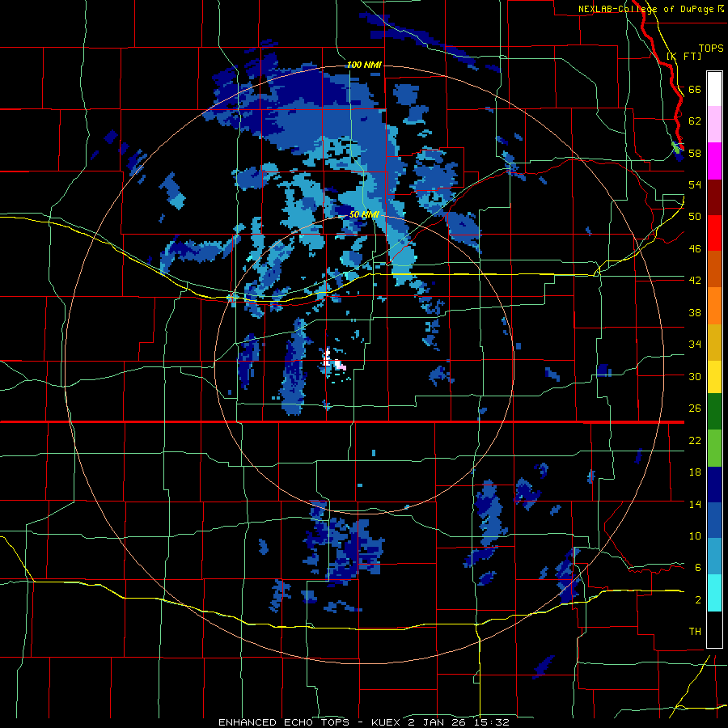Screen dimensions: 728x728
Task: Click the cyan legend swatch
Action: click(714, 594)
